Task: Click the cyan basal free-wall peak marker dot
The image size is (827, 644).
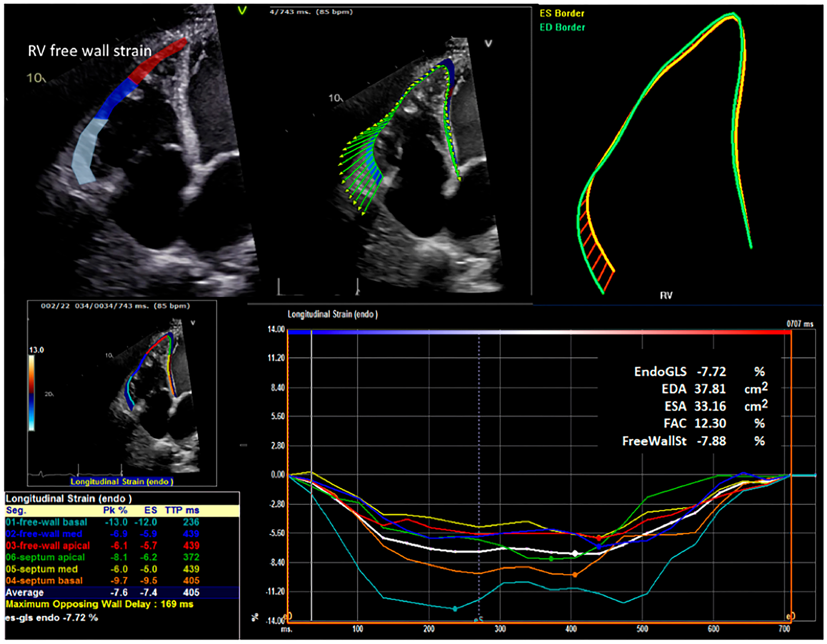Action: tap(455, 609)
